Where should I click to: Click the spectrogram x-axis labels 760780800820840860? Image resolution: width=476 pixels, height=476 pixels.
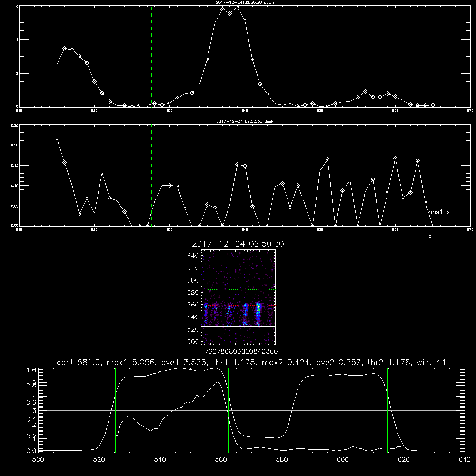point(241,352)
